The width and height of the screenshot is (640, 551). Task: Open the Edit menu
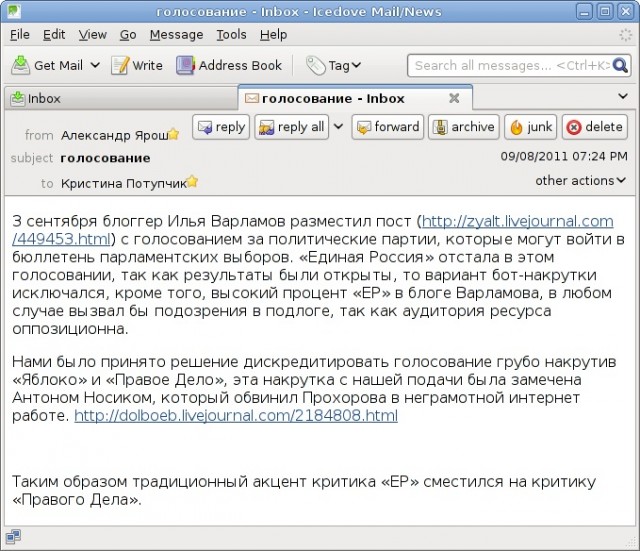tap(54, 35)
